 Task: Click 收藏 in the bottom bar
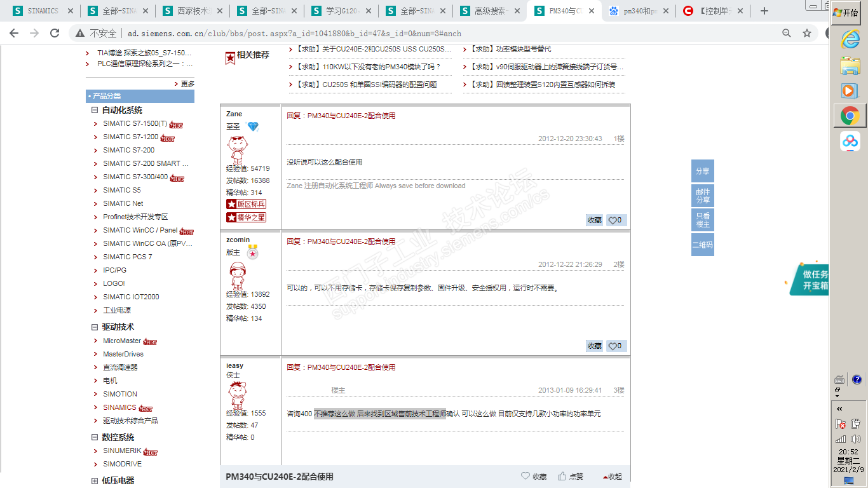tap(534, 477)
